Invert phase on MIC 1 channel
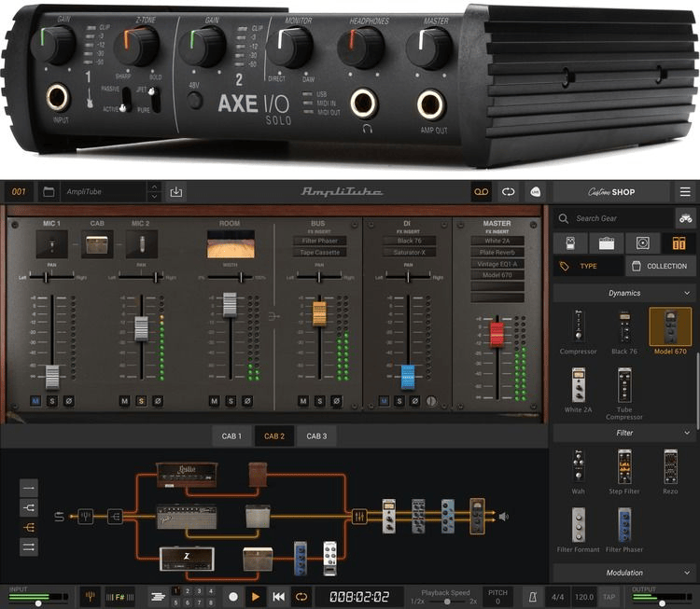The width and height of the screenshot is (700, 609). (x=69, y=401)
